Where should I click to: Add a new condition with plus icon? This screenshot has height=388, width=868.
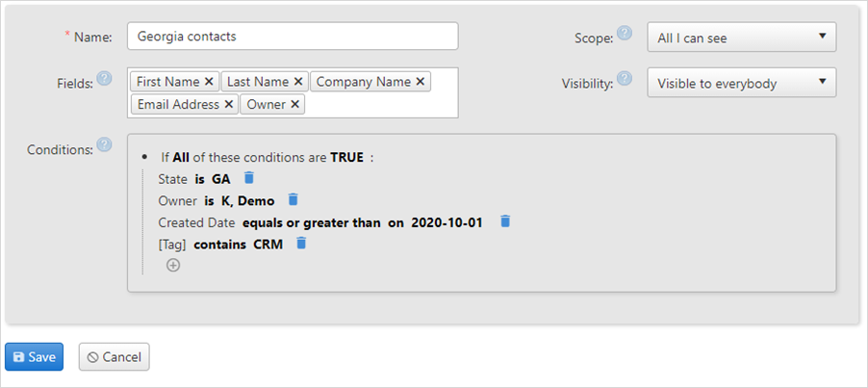(x=173, y=266)
